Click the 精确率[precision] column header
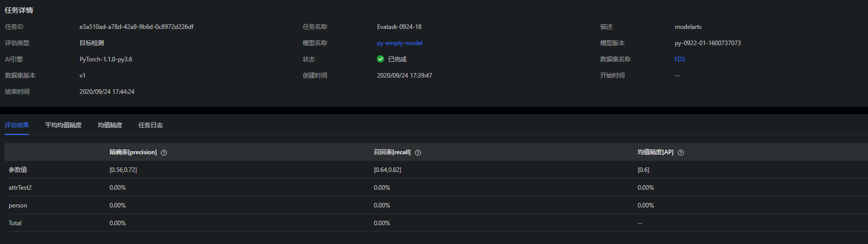 [x=133, y=152]
